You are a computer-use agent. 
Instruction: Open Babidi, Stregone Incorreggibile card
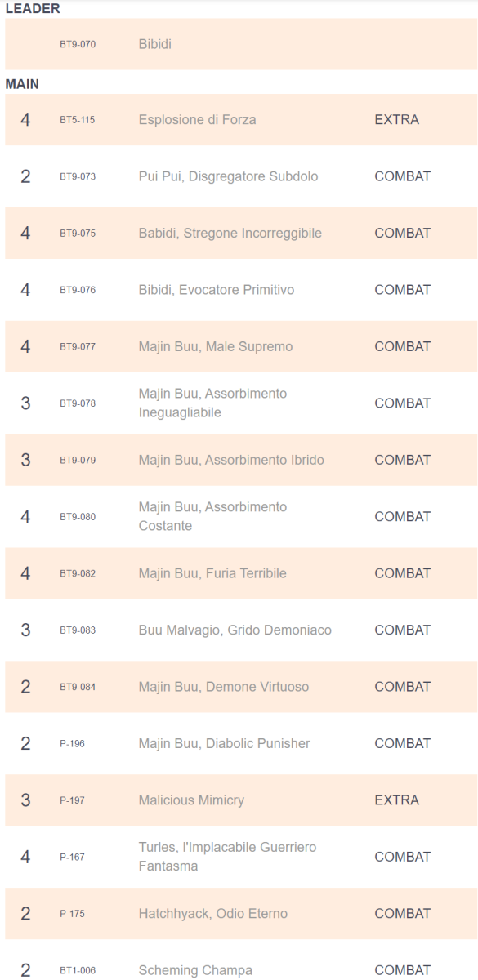tap(230, 234)
